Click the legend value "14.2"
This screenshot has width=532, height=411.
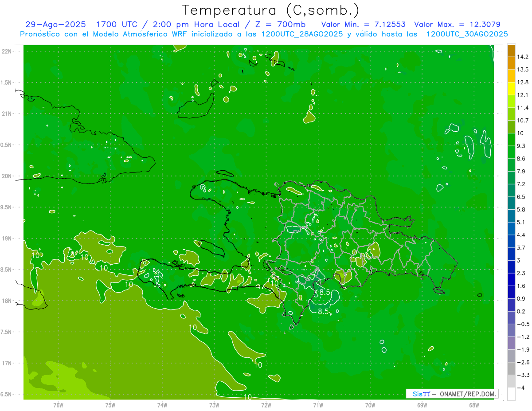click(523, 57)
